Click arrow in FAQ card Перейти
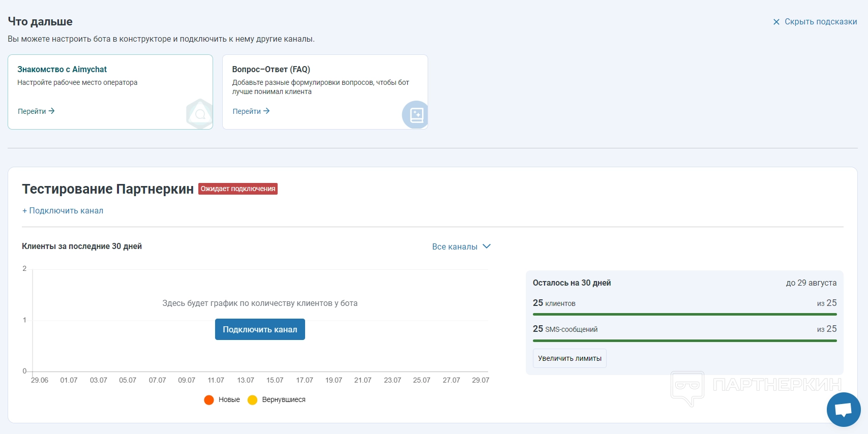 tap(266, 111)
